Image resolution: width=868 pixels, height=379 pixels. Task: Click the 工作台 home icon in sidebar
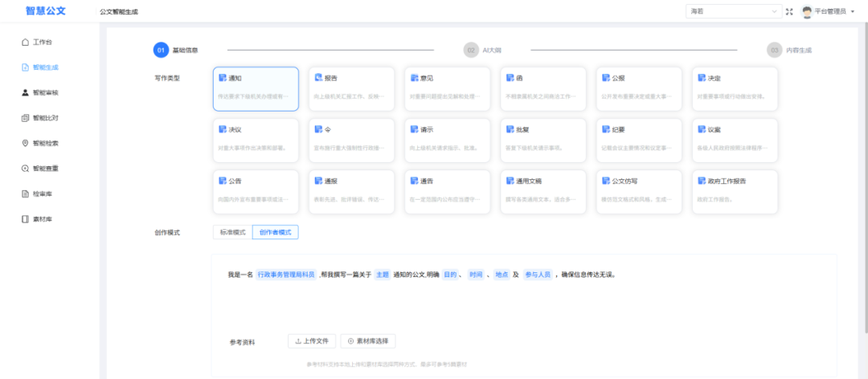pos(25,42)
